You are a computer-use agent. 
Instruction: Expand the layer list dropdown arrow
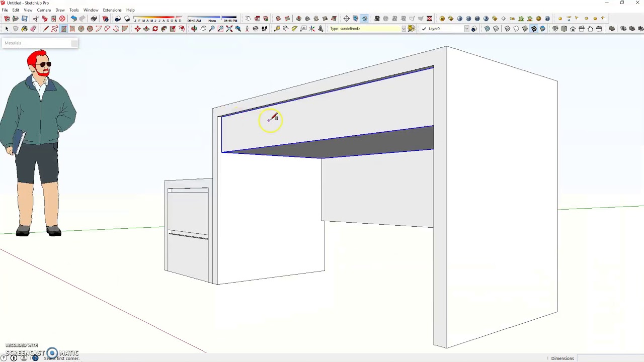[466, 29]
